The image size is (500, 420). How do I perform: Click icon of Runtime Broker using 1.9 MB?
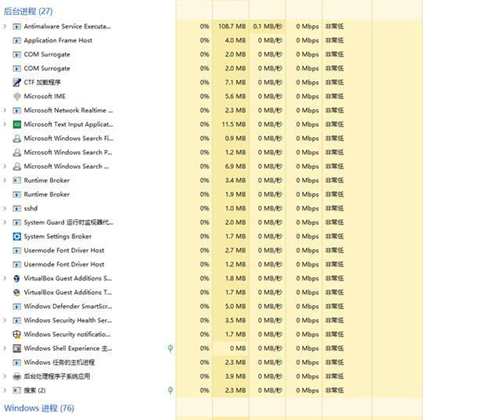pyautogui.click(x=17, y=195)
